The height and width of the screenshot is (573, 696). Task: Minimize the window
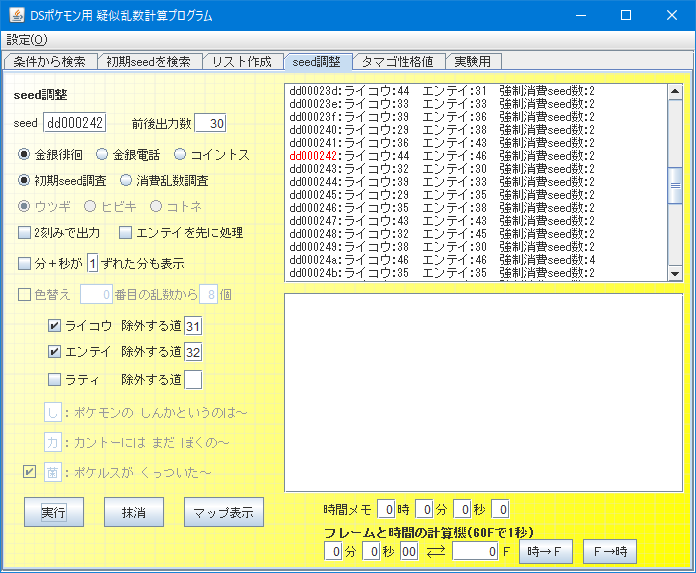tap(581, 15)
